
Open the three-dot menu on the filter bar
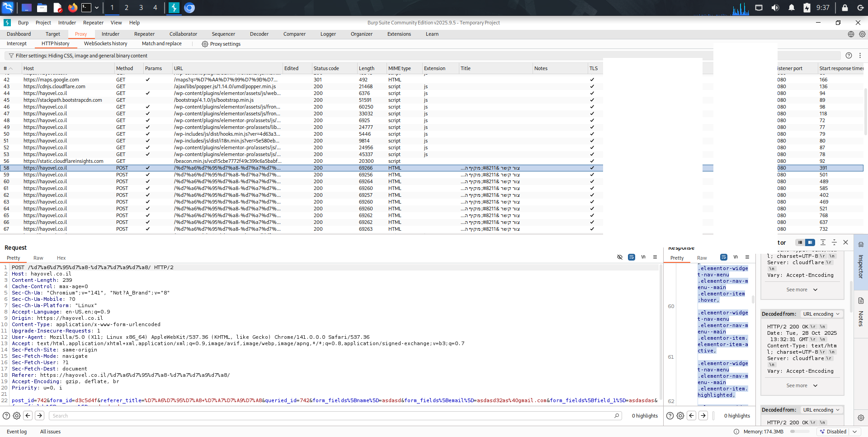[860, 56]
